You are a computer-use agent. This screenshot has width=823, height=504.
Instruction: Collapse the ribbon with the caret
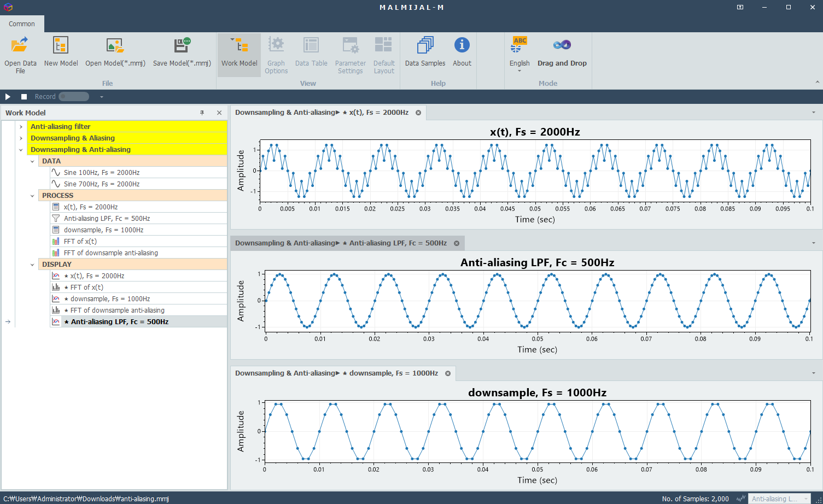coord(817,82)
